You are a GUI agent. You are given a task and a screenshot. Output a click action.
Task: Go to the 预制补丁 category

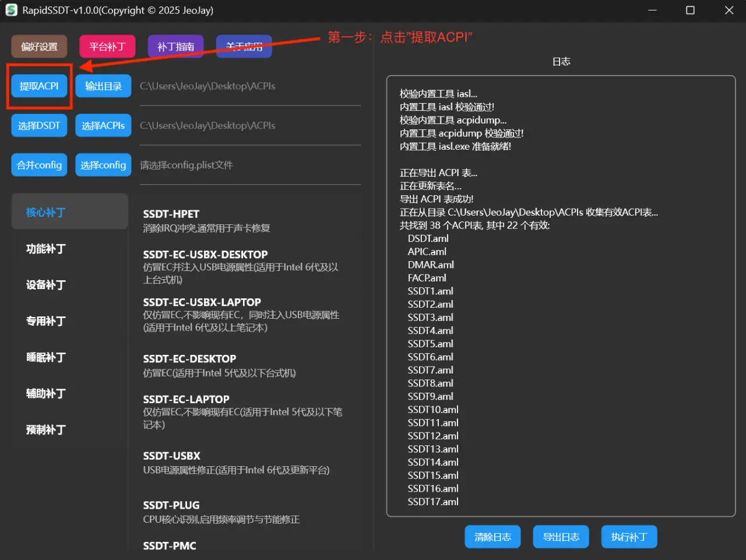46,430
